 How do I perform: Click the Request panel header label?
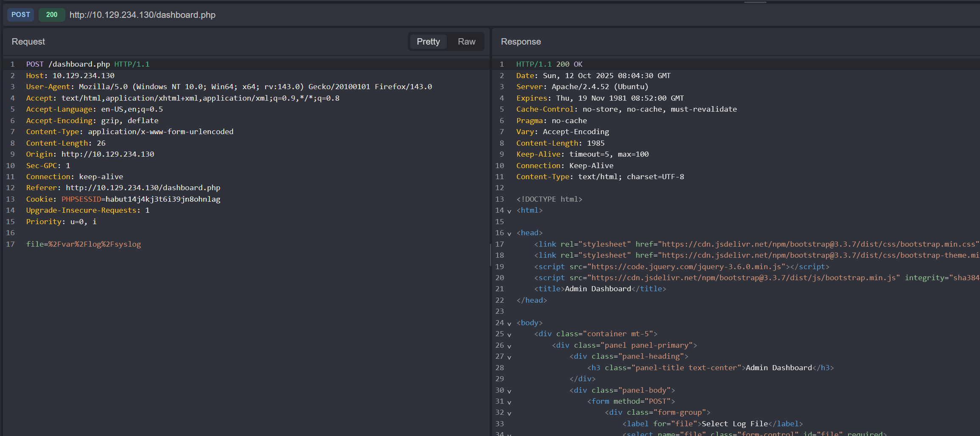[28, 42]
